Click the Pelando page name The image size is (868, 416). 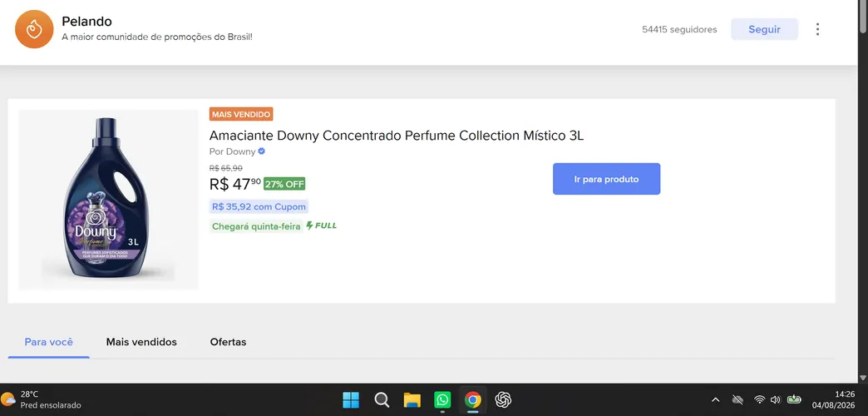(87, 22)
